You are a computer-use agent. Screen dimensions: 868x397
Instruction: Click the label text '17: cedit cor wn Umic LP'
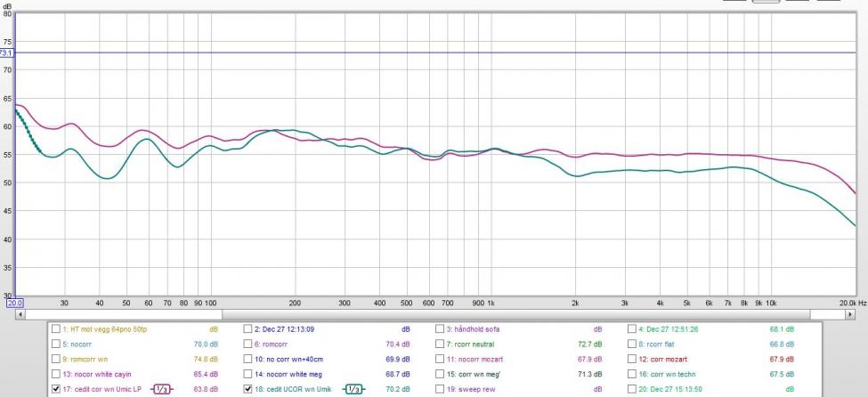[x=102, y=389]
